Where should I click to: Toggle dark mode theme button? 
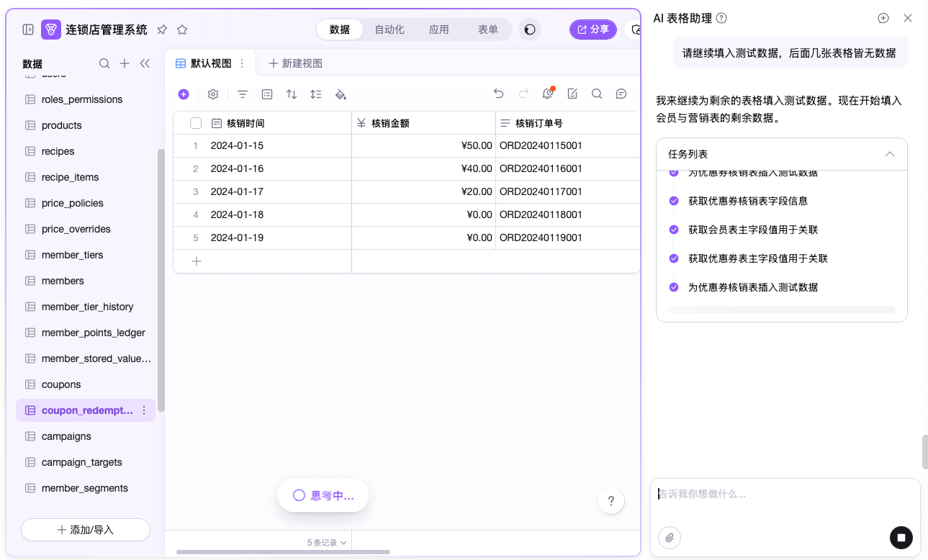[x=530, y=30]
